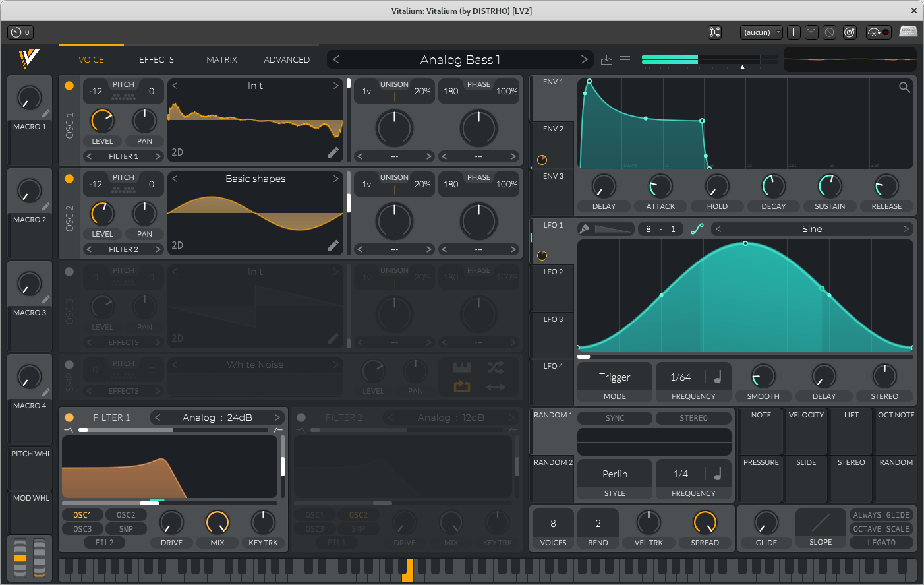This screenshot has height=585, width=924.
Task: Enable FILTER 2 power button
Action: point(301,417)
